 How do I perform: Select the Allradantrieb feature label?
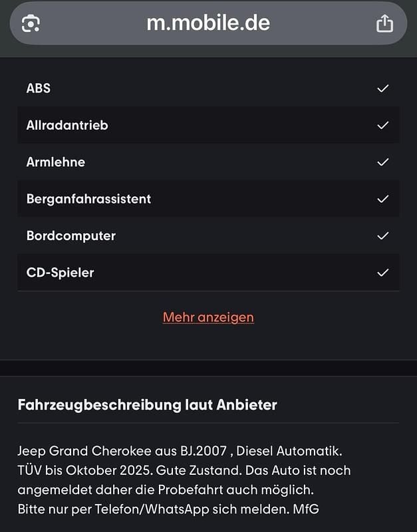click(67, 125)
